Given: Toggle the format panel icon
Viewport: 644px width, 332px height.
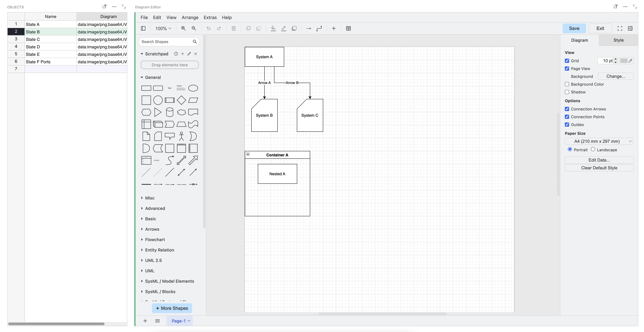Looking at the screenshot, I should [630, 28].
